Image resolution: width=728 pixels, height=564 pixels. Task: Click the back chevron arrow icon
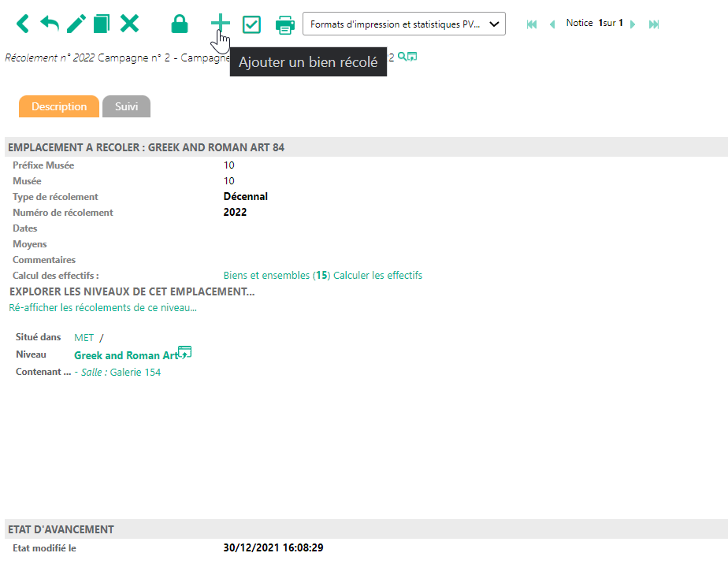click(22, 24)
